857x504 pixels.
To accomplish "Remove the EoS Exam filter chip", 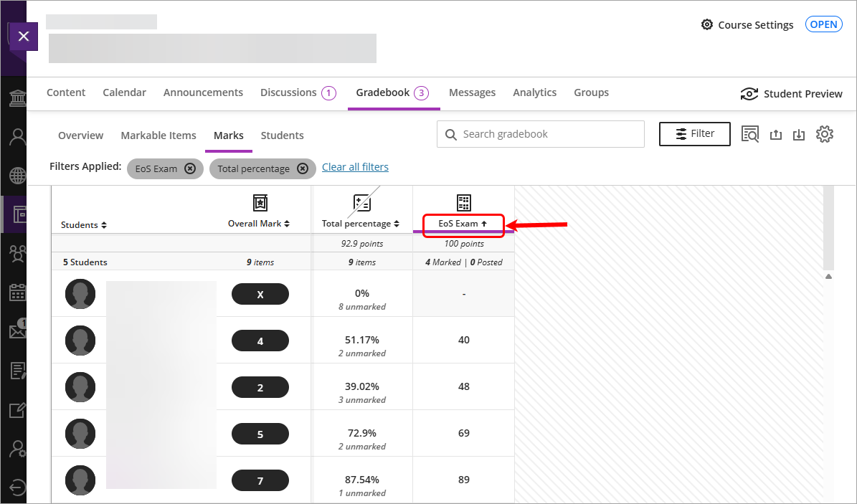I will coord(190,168).
